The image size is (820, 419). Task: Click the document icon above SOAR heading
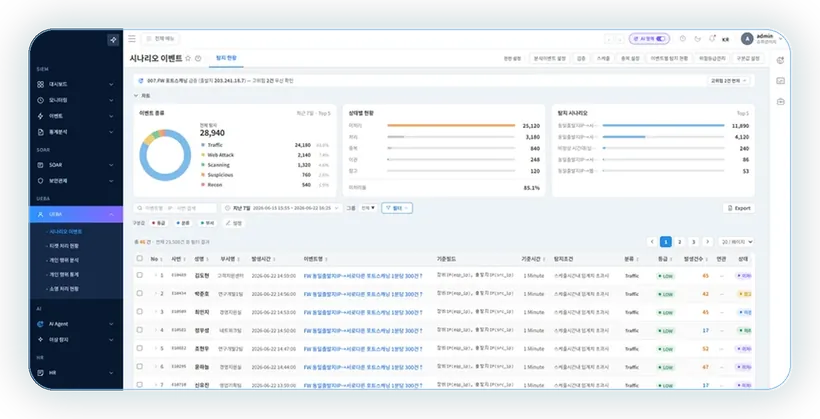[x=40, y=132]
